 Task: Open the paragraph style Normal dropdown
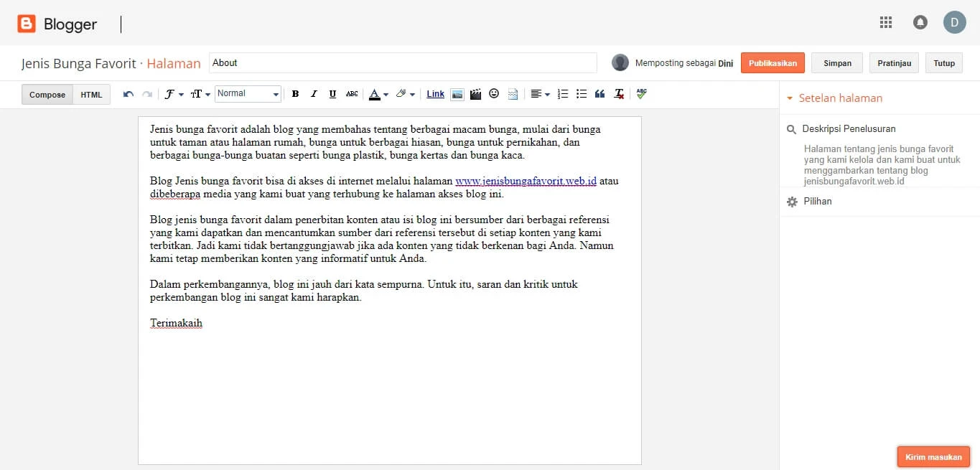(x=248, y=93)
